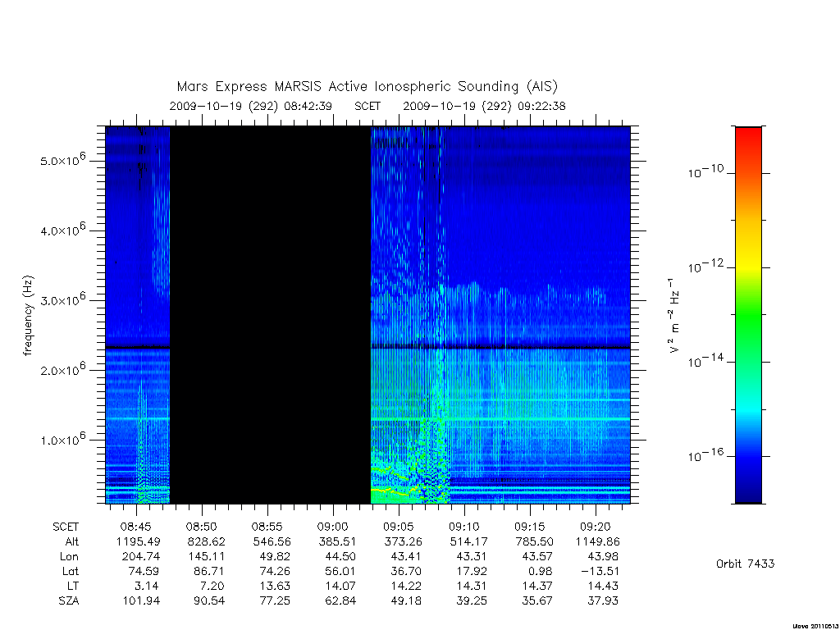Click the start time 08:42:39 in subtitle

pos(308,106)
